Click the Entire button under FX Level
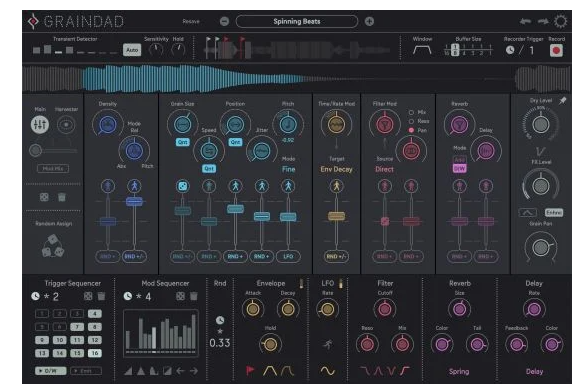 [554, 213]
